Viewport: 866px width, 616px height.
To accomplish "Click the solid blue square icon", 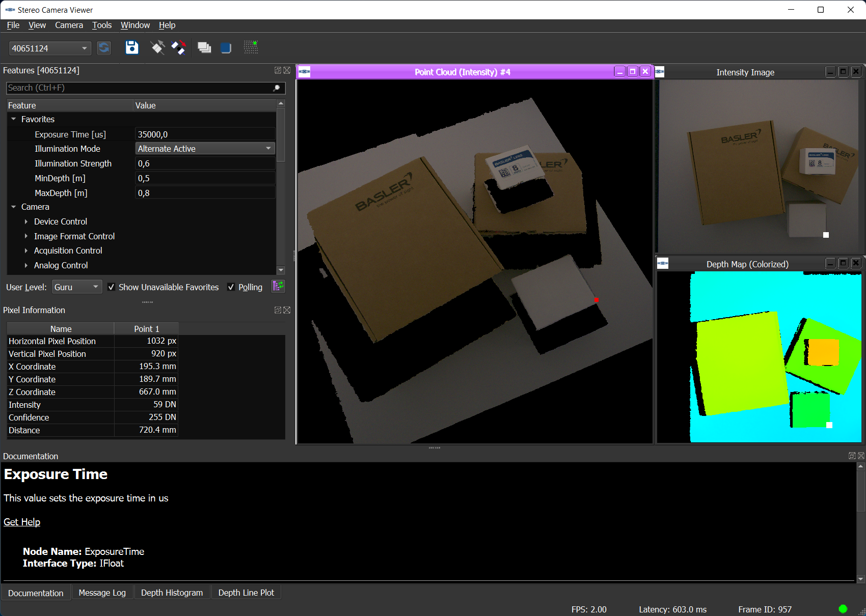I will pos(226,48).
